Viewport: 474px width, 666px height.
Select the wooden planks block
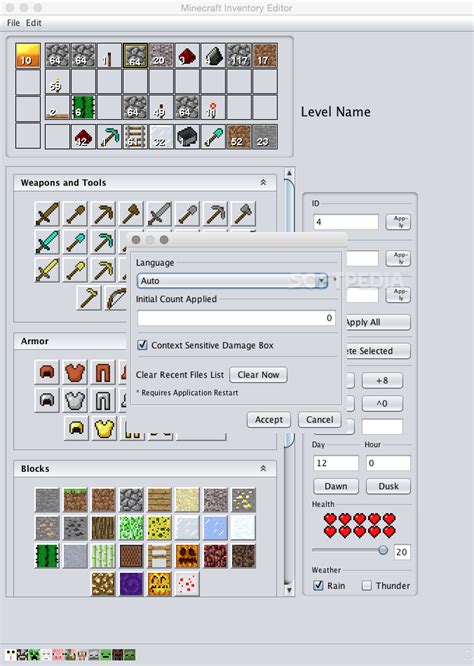tap(159, 500)
